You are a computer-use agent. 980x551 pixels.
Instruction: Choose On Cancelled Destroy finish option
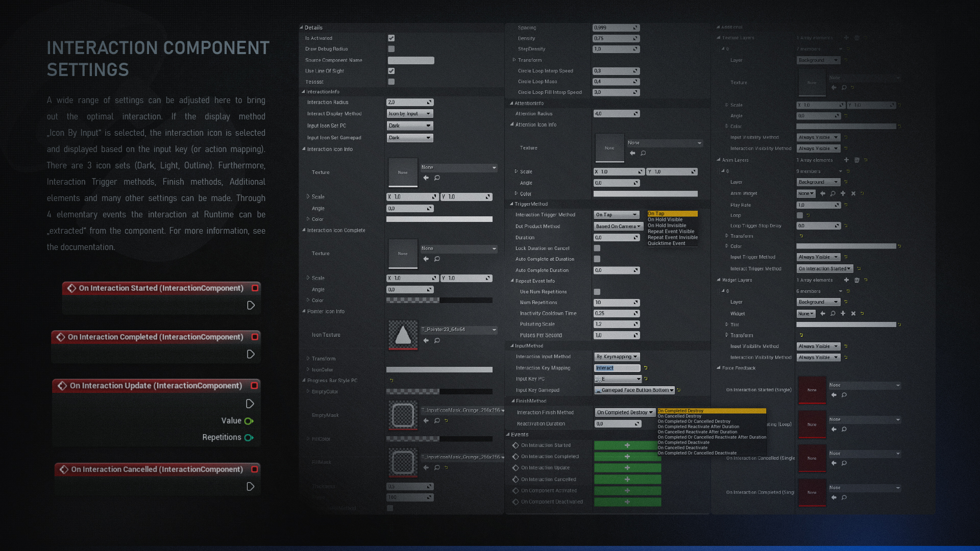(679, 416)
